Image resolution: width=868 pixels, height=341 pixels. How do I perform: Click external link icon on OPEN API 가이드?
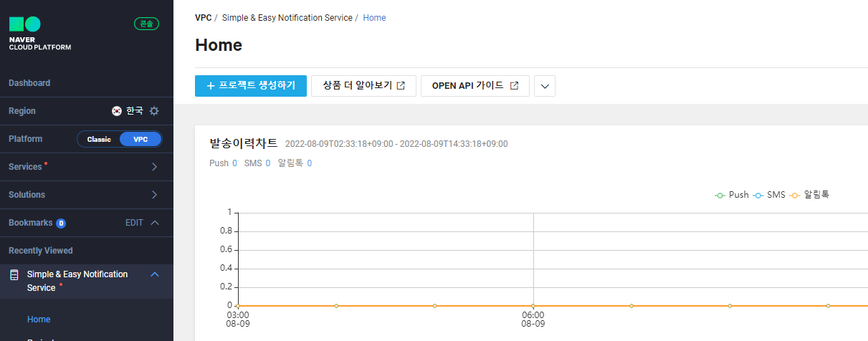514,86
